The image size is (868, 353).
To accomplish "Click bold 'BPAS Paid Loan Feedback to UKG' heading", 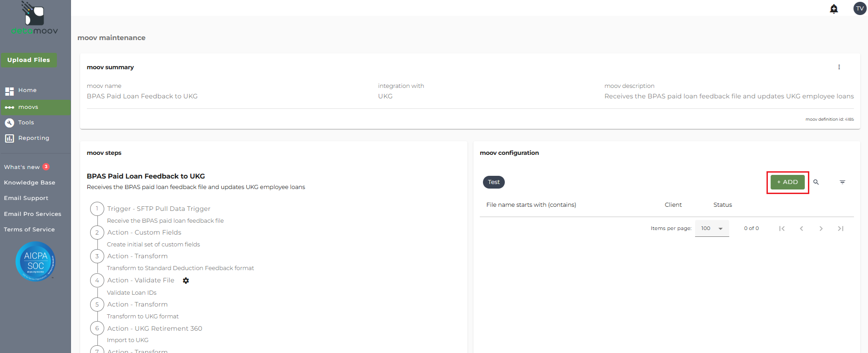I will pyautogui.click(x=146, y=176).
